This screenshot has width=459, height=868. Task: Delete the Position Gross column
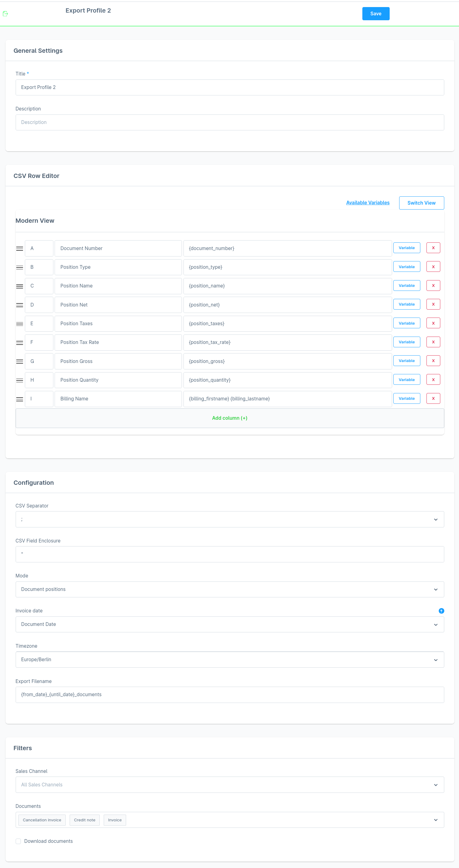pos(433,361)
